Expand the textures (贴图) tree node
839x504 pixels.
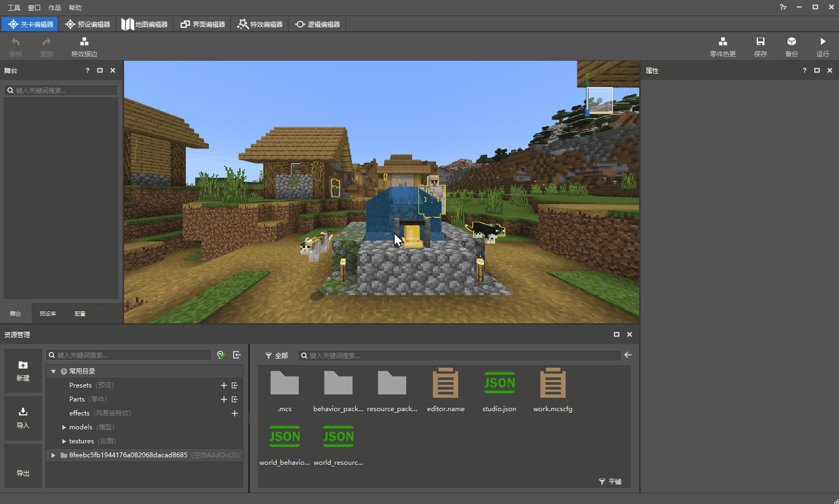point(64,441)
